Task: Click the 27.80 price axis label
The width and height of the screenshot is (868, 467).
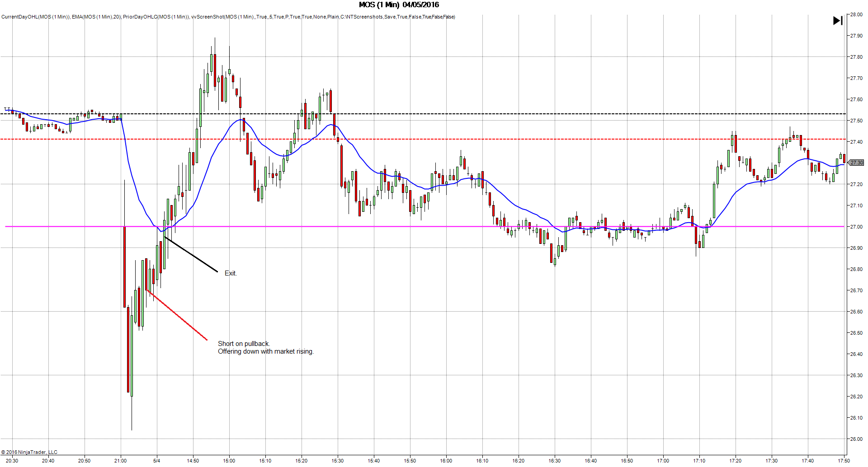Action: (x=856, y=57)
